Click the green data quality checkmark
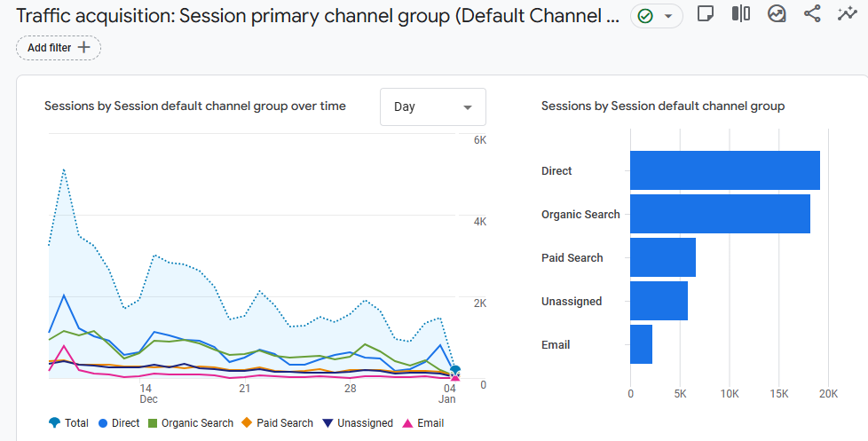 [x=645, y=16]
